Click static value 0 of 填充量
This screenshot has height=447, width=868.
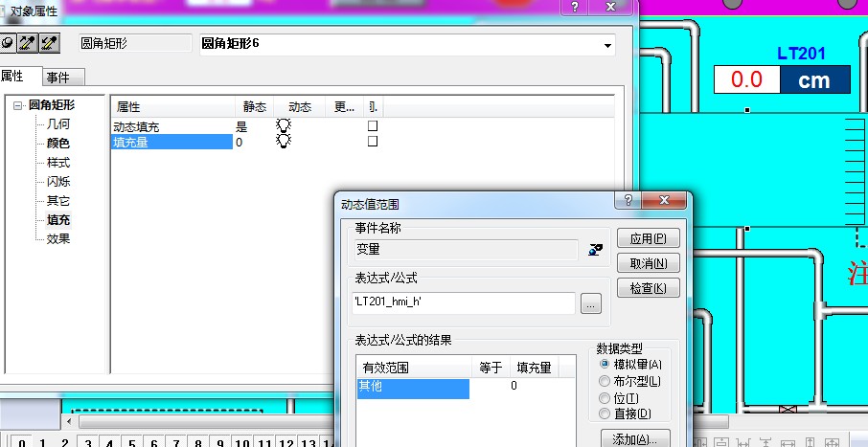click(x=240, y=143)
